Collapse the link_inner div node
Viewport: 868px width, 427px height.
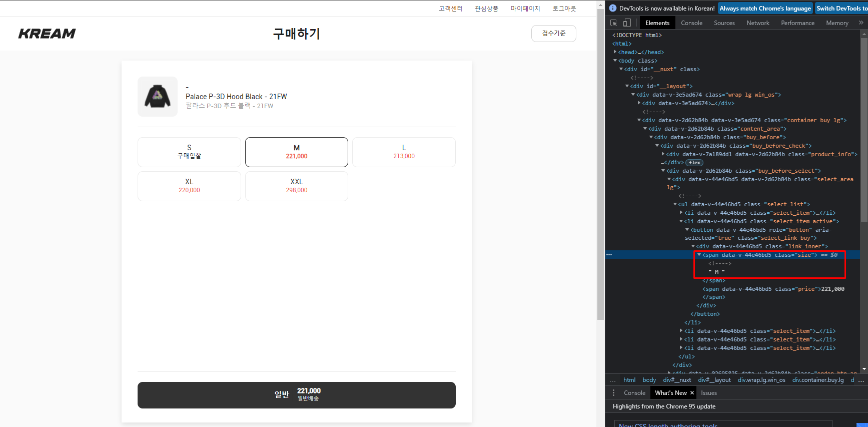693,246
